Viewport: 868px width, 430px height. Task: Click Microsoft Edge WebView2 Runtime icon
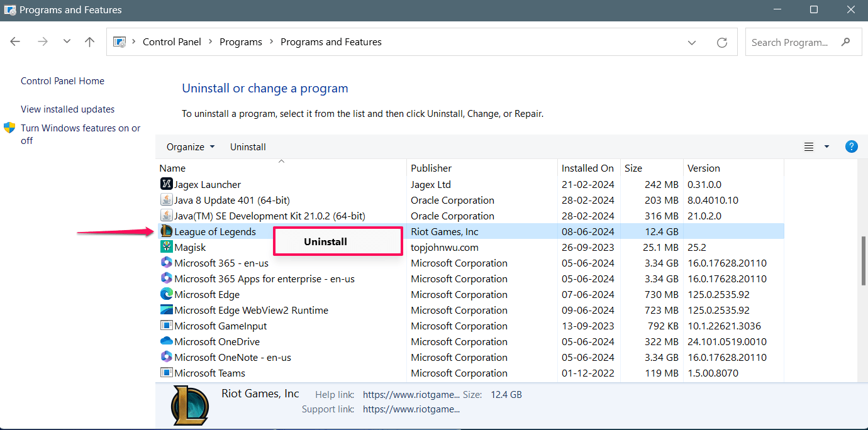tap(166, 310)
